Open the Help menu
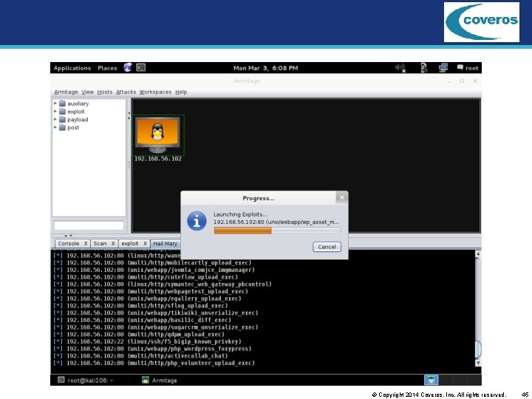The image size is (532, 399). tap(181, 92)
